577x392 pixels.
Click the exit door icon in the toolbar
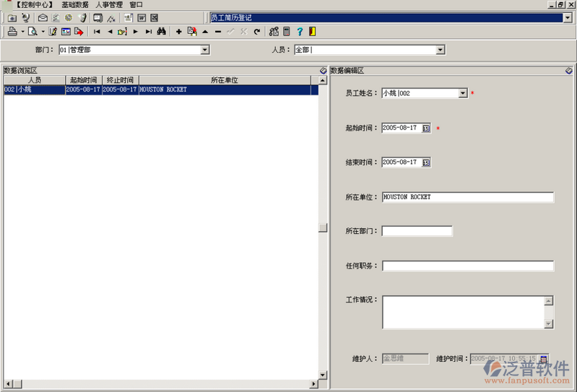pyautogui.click(x=312, y=32)
